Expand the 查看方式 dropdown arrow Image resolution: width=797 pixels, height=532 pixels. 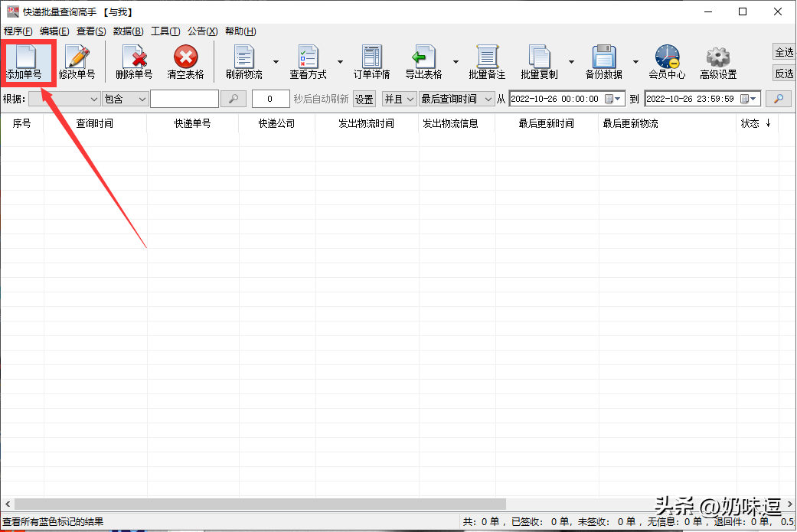[x=340, y=62]
